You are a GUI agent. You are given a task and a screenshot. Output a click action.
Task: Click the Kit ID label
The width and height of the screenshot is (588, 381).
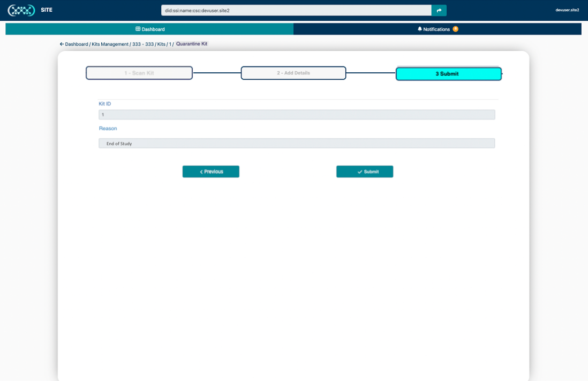point(104,103)
